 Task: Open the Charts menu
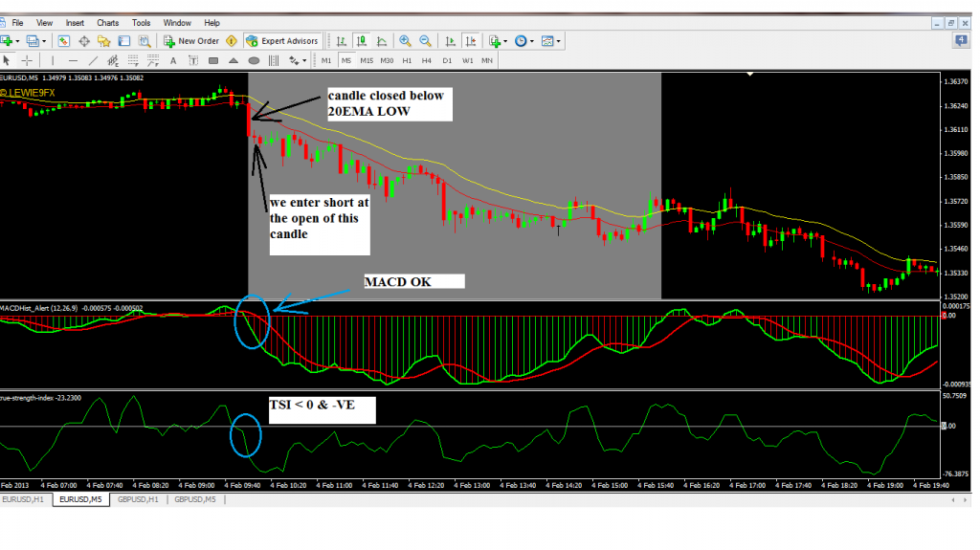pos(107,23)
